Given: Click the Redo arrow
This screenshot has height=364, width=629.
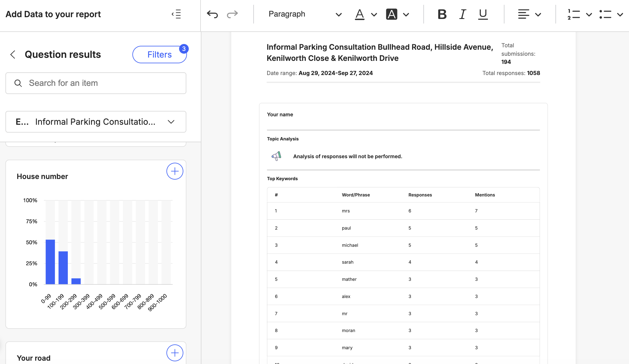Looking at the screenshot, I should tap(232, 14).
